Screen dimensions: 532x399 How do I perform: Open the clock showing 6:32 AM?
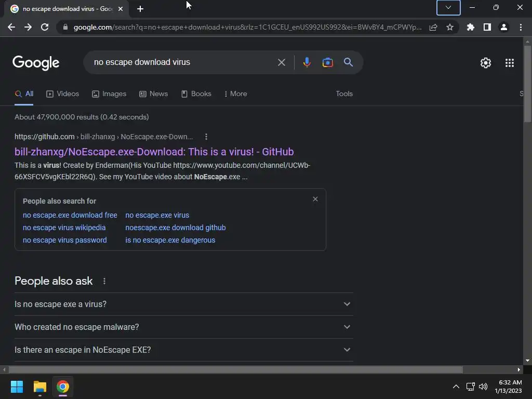point(508,387)
